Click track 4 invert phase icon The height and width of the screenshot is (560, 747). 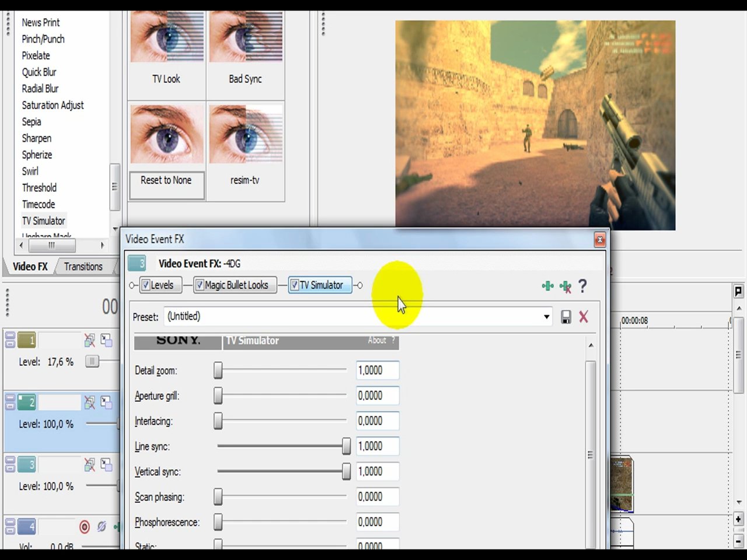tap(102, 527)
